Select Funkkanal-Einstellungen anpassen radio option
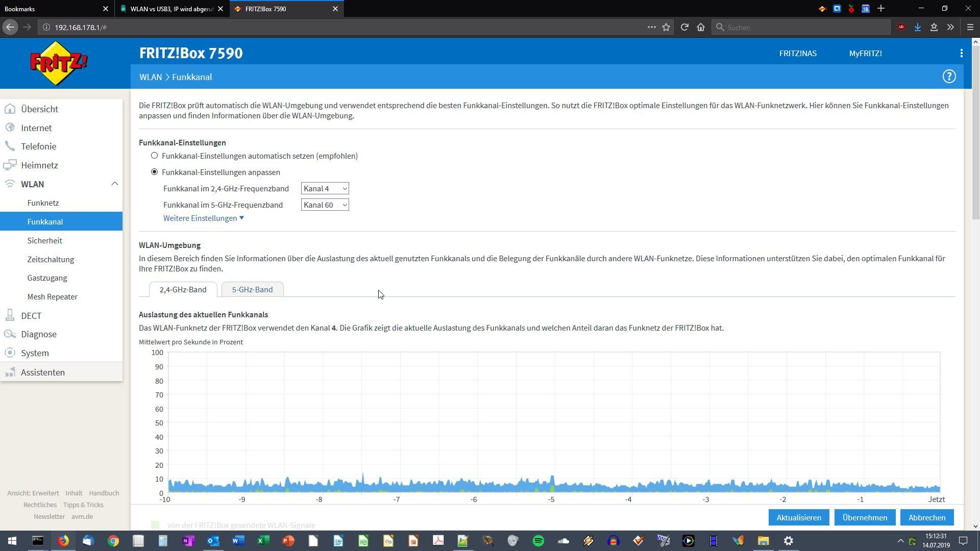Viewport: 980px width, 551px height. click(x=154, y=172)
